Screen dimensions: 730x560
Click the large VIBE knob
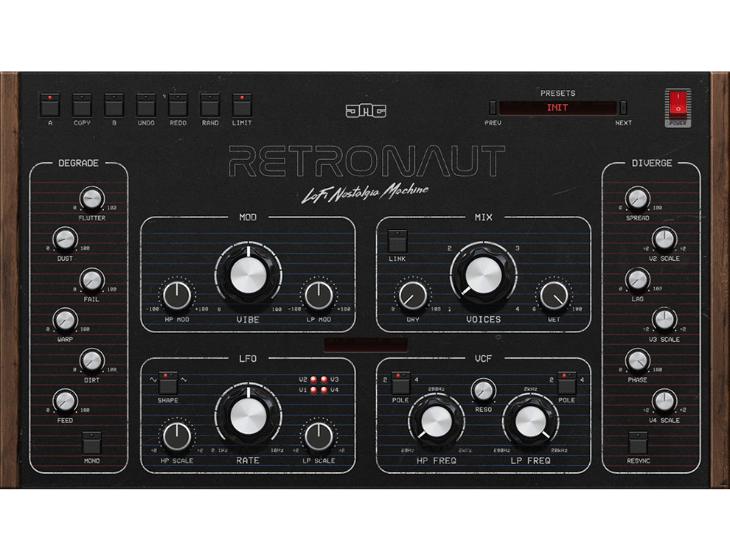point(248,275)
